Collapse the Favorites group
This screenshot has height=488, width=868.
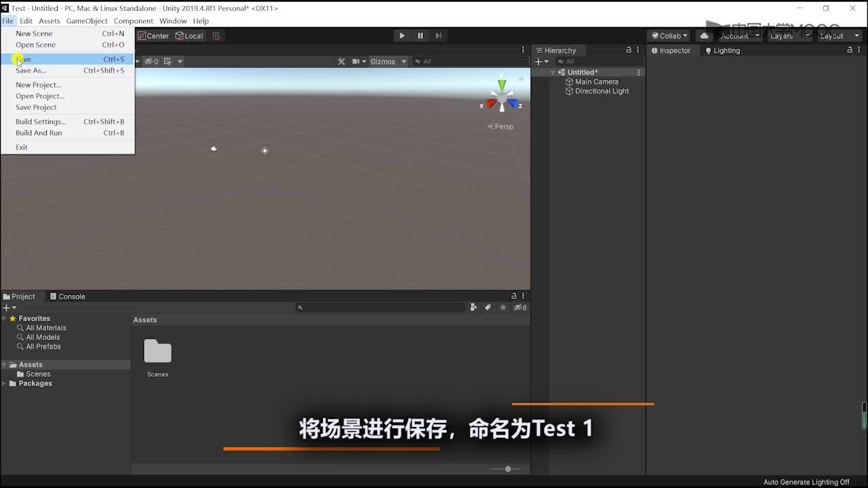[5, 319]
